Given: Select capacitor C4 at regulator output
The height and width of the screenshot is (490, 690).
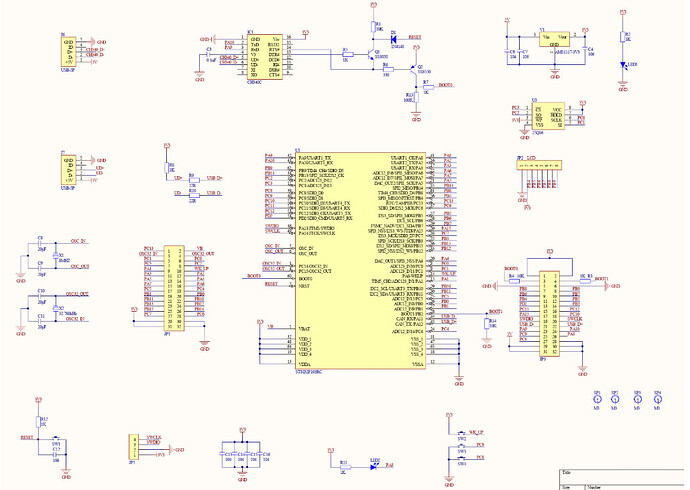Looking at the screenshot, I should tap(585, 48).
